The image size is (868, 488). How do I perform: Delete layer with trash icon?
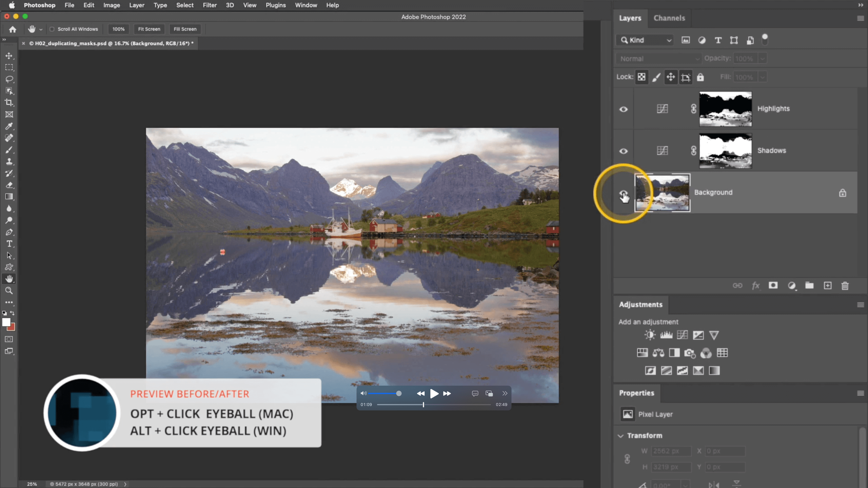[845, 286]
